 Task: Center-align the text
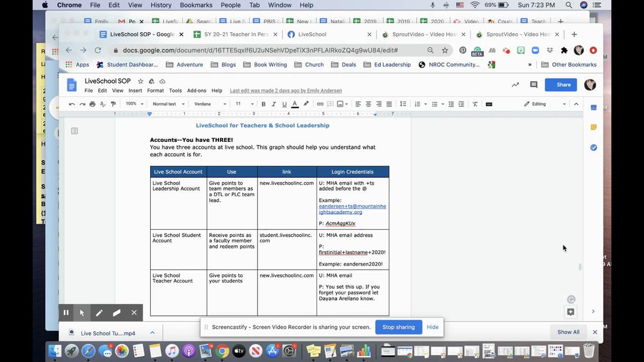pos(369,104)
